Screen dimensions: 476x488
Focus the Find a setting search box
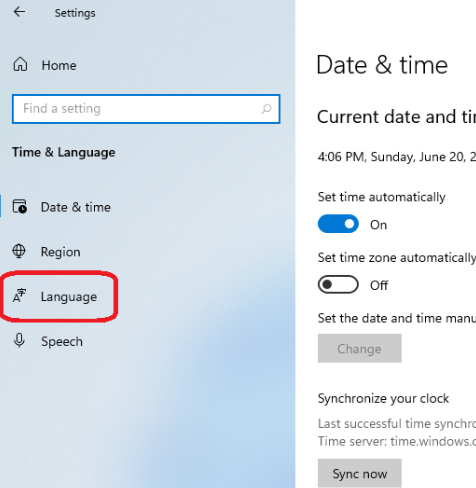click(146, 109)
